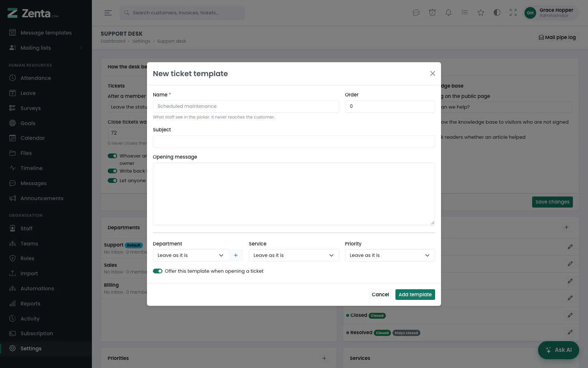Click the search customers, invoices, tickets box
588x368 pixels.
[x=182, y=13]
